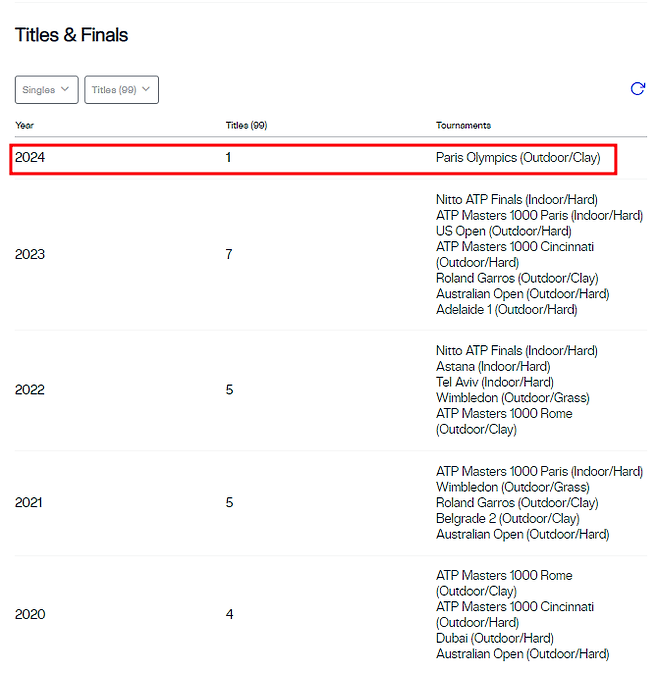Click title count 7 for 2023
This screenshot has height=673, width=658.
229,254
